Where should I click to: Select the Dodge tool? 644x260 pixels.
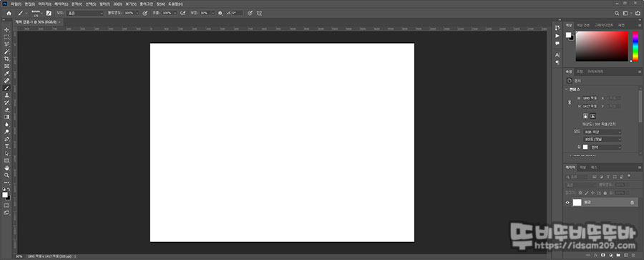point(6,132)
